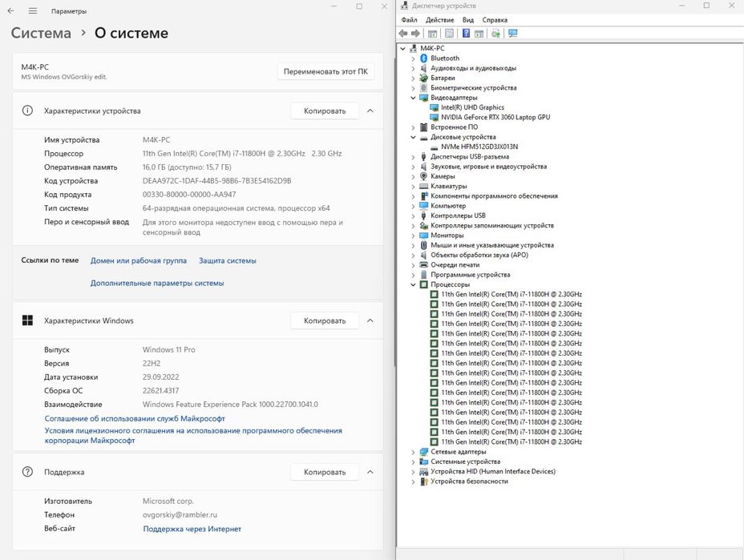Screen dimensions: 744x560
Task: Click the Back arrow in Device Manager toolbar
Action: pos(403,33)
